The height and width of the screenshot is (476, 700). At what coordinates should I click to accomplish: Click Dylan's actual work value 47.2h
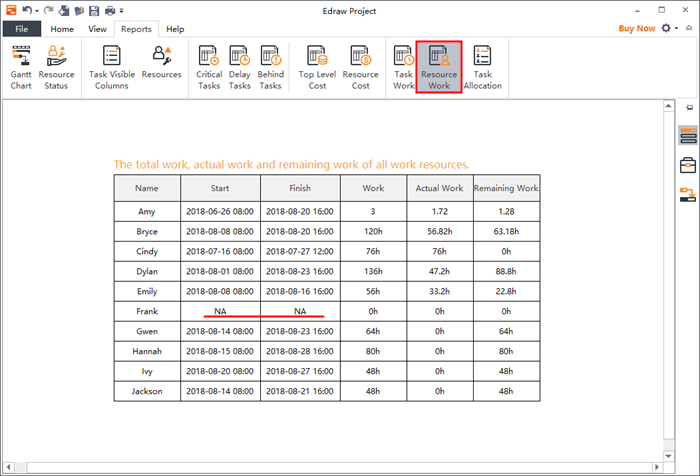point(440,271)
